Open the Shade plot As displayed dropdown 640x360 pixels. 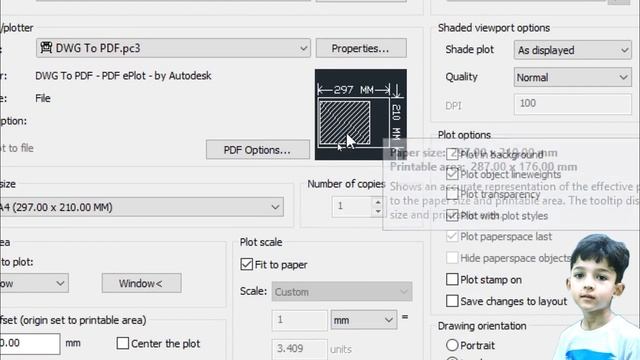[x=572, y=50]
